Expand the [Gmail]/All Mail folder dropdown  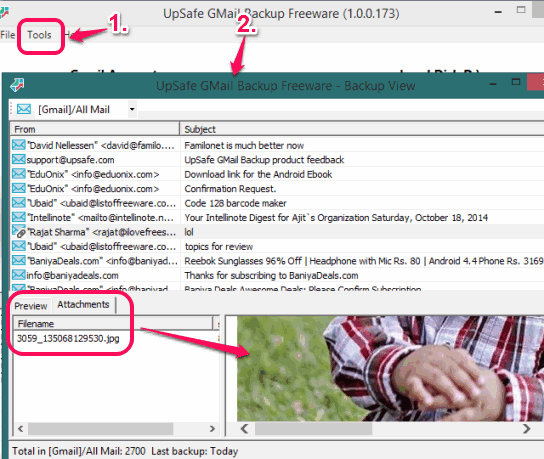pyautogui.click(x=132, y=109)
